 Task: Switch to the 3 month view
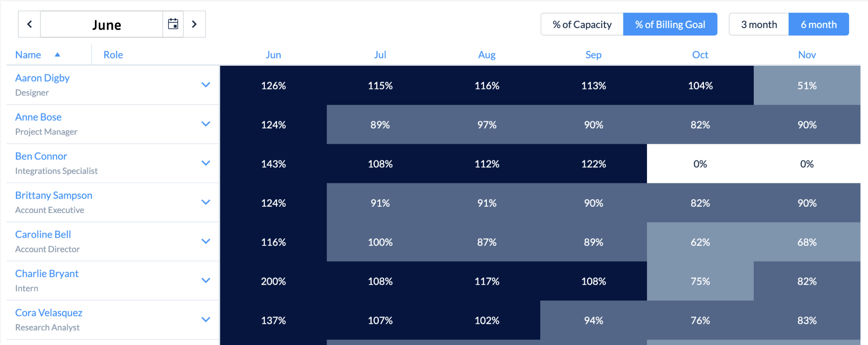(x=758, y=24)
